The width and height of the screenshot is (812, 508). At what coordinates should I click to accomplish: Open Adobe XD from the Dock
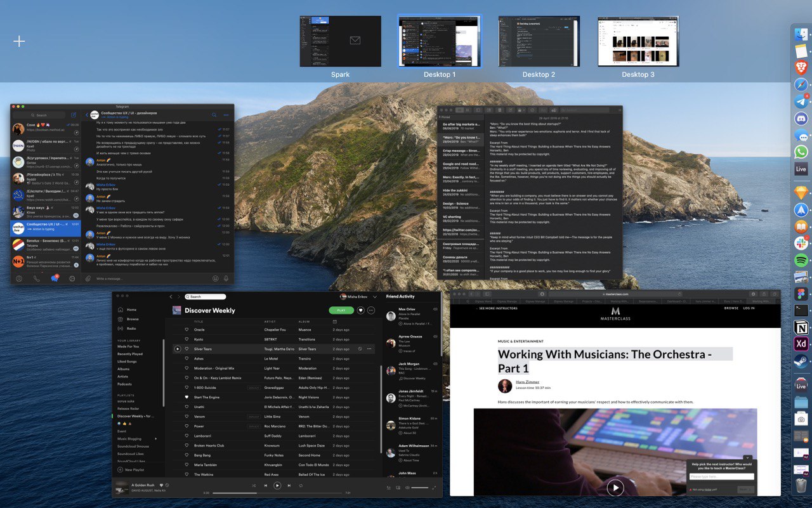pyautogui.click(x=801, y=344)
